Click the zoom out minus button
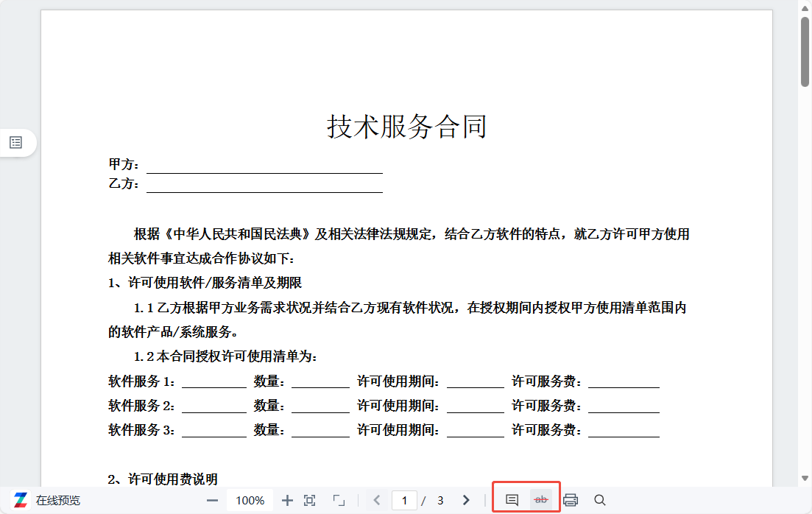Viewport: 812px width, 514px height. (x=213, y=500)
